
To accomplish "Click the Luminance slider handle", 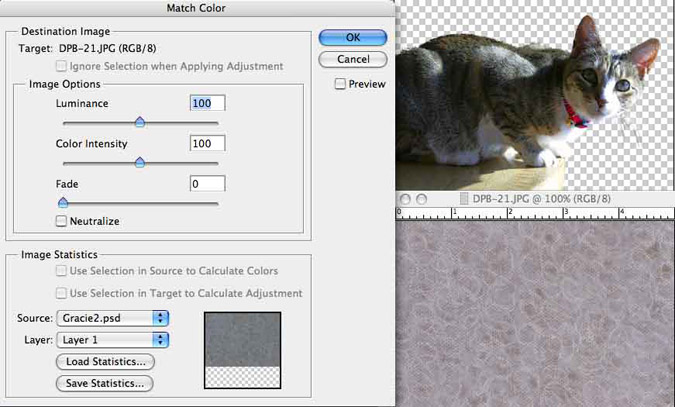I will click(x=139, y=122).
